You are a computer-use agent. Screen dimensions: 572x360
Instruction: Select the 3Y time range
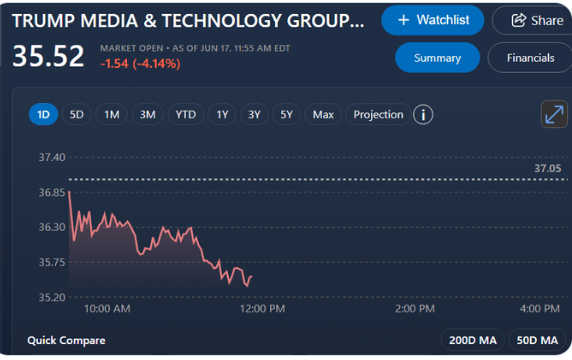254,115
